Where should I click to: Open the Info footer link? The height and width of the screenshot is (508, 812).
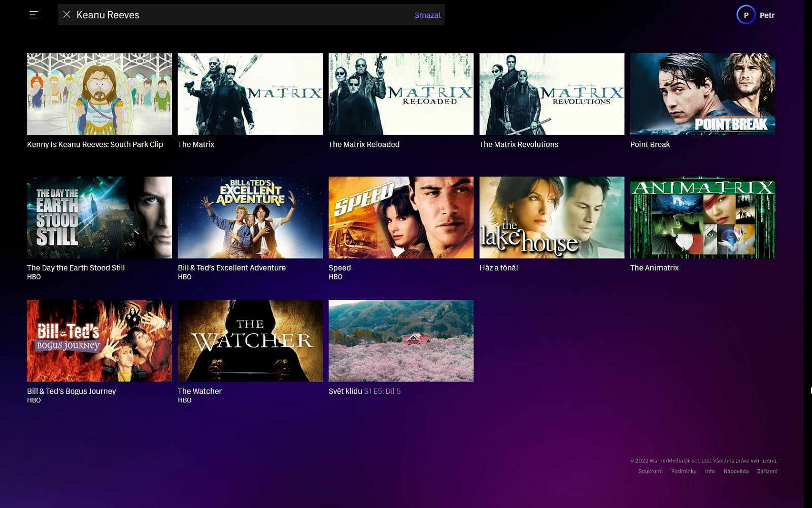pos(709,471)
